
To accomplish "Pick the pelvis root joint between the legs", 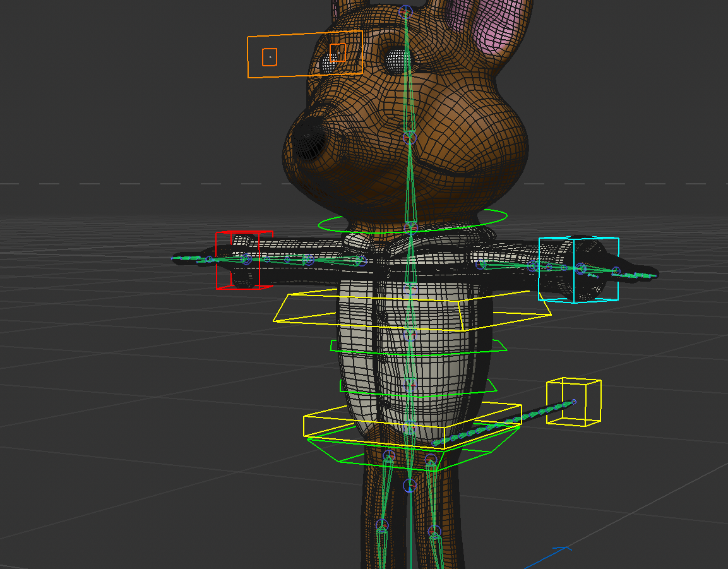I will tap(409, 486).
